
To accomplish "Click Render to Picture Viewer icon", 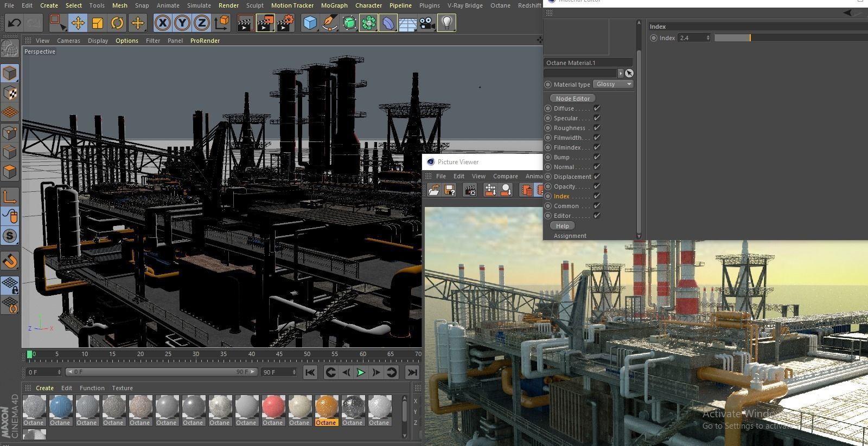I will pos(265,23).
